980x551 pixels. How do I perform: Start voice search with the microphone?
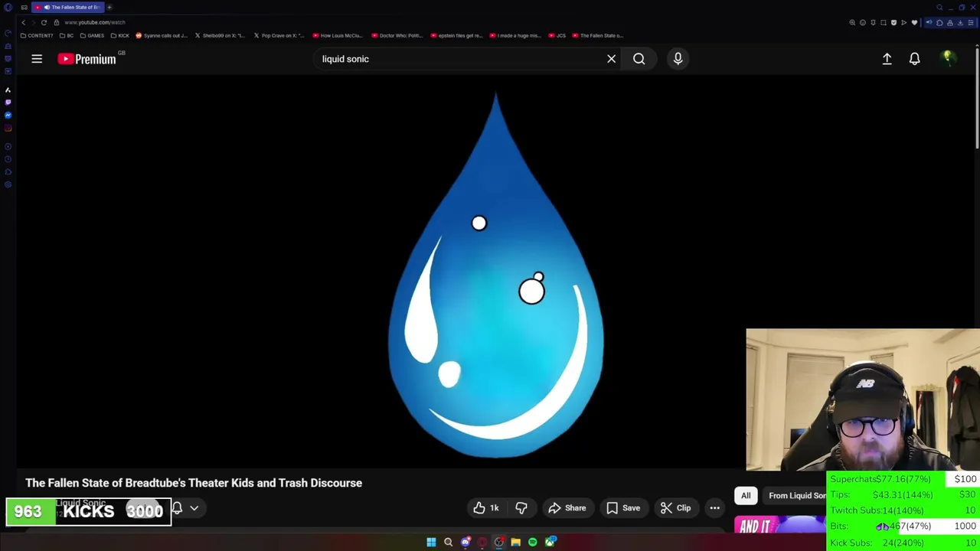click(x=678, y=59)
